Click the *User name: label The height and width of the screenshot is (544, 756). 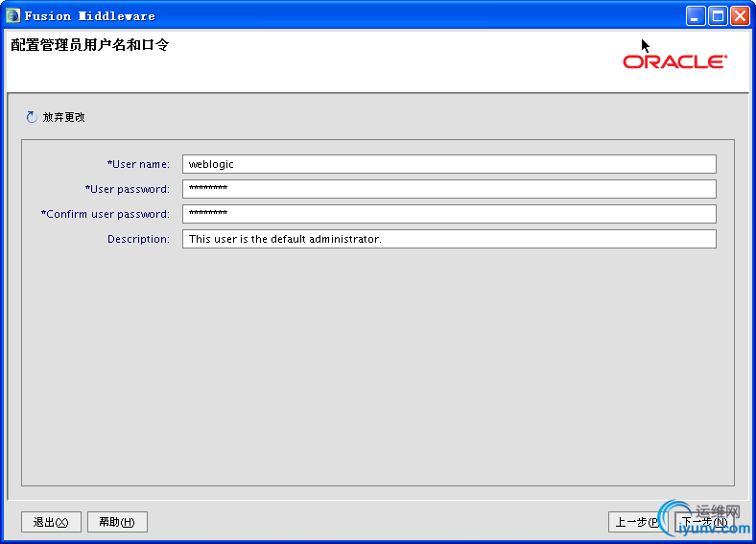click(138, 164)
